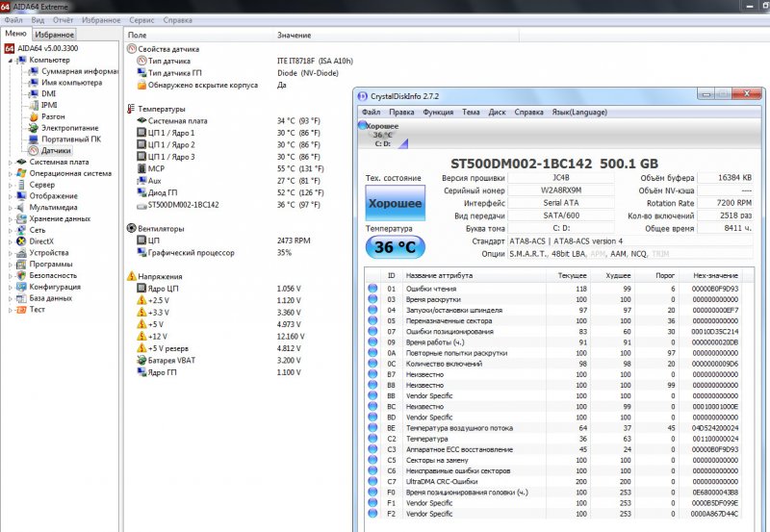Click the ST500DM002-1BC142 drive icon in AIDA64

[141, 205]
